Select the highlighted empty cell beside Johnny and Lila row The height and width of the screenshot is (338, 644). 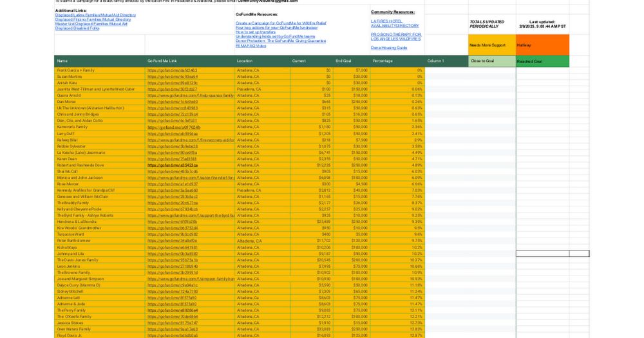point(542,254)
